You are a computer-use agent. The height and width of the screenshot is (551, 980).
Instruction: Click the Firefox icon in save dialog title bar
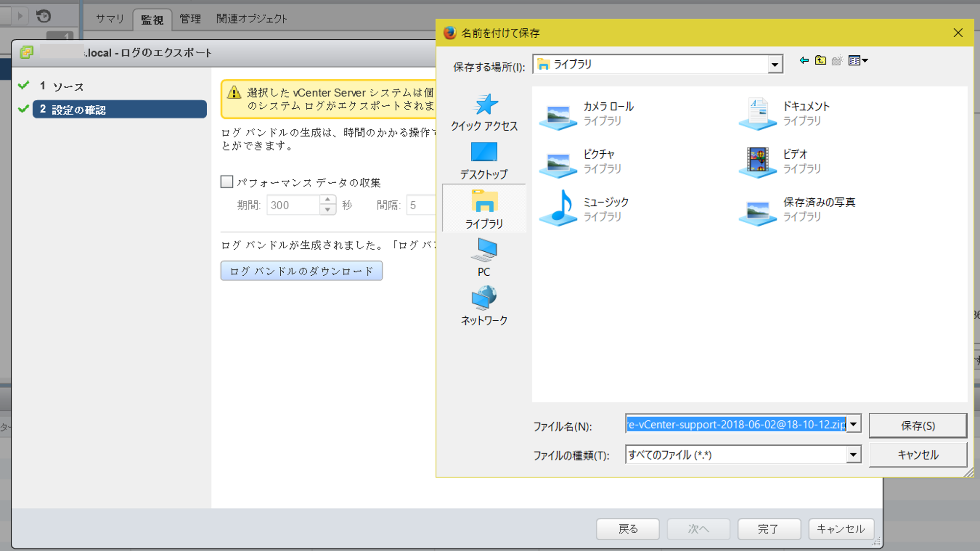450,33
